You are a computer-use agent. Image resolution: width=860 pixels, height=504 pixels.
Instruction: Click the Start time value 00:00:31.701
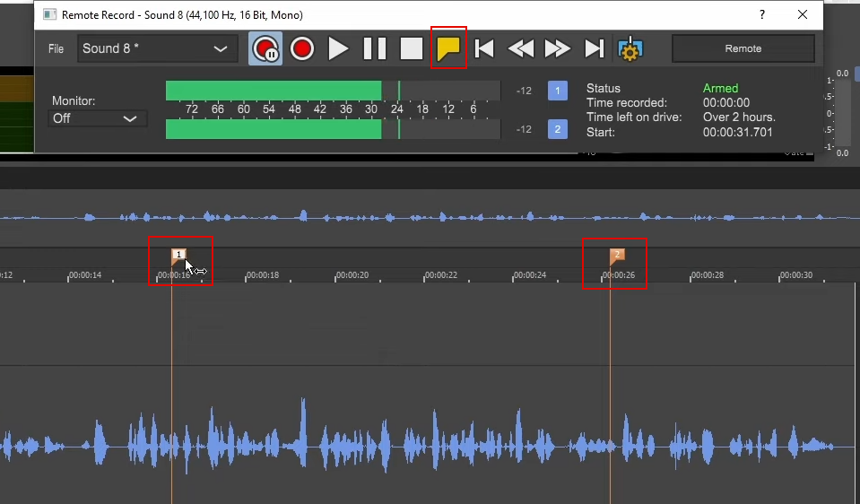[737, 132]
